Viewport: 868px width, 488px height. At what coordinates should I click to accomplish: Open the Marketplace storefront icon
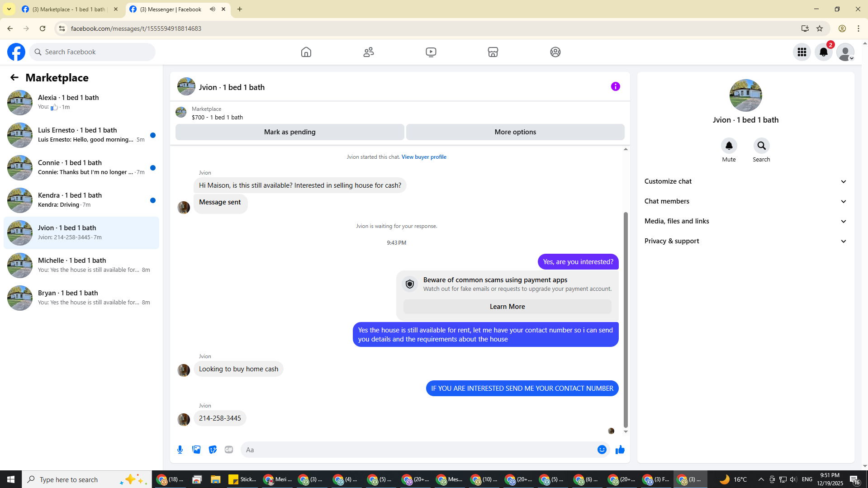493,52
